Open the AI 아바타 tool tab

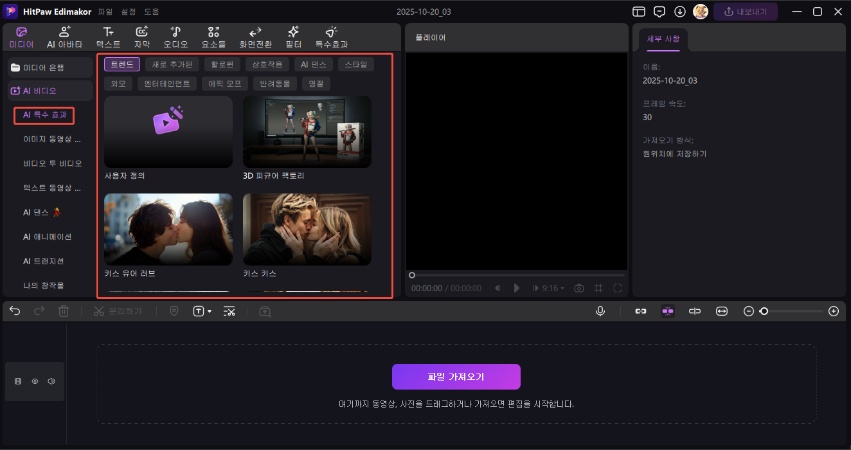pos(64,37)
